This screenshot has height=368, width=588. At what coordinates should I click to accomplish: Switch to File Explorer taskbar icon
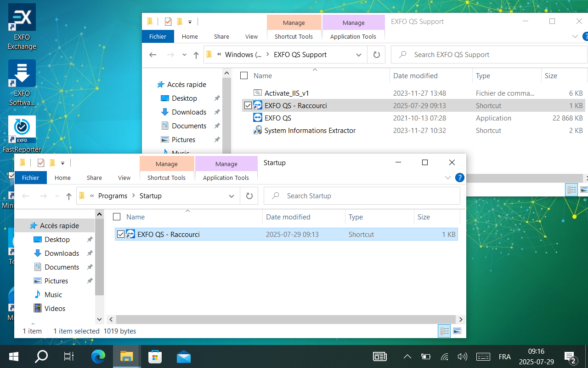pos(126,356)
